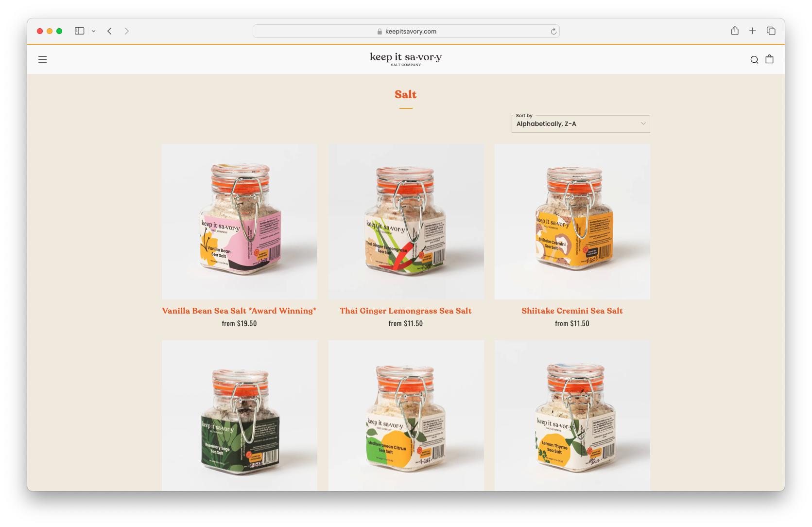The width and height of the screenshot is (812, 527).
Task: Select the Rosemary Sage Sea Salt jar image
Action: [x=240, y=415]
